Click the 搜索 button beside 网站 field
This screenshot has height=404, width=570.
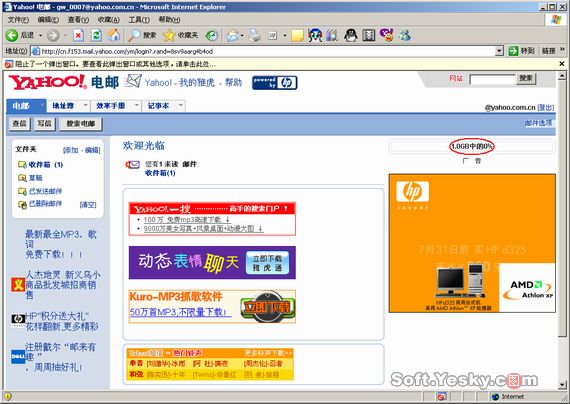(x=526, y=79)
